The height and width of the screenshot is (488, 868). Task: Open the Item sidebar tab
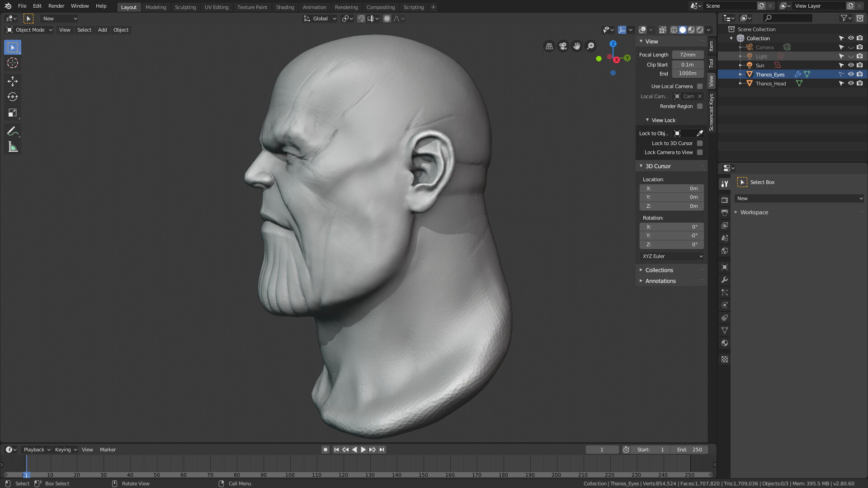(x=712, y=46)
